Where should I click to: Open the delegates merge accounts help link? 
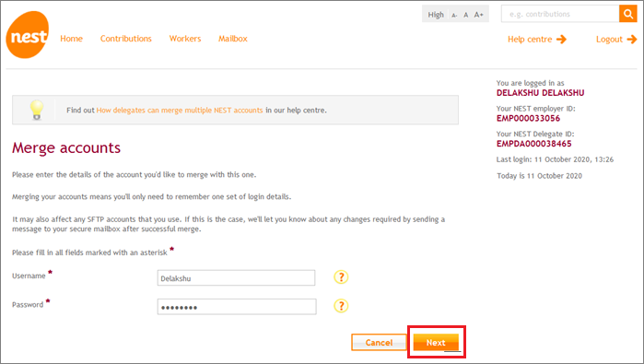click(x=180, y=110)
